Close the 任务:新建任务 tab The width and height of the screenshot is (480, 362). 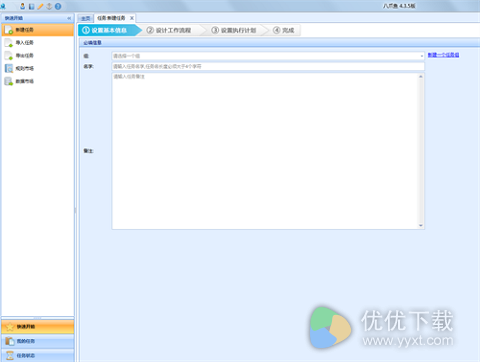(132, 18)
